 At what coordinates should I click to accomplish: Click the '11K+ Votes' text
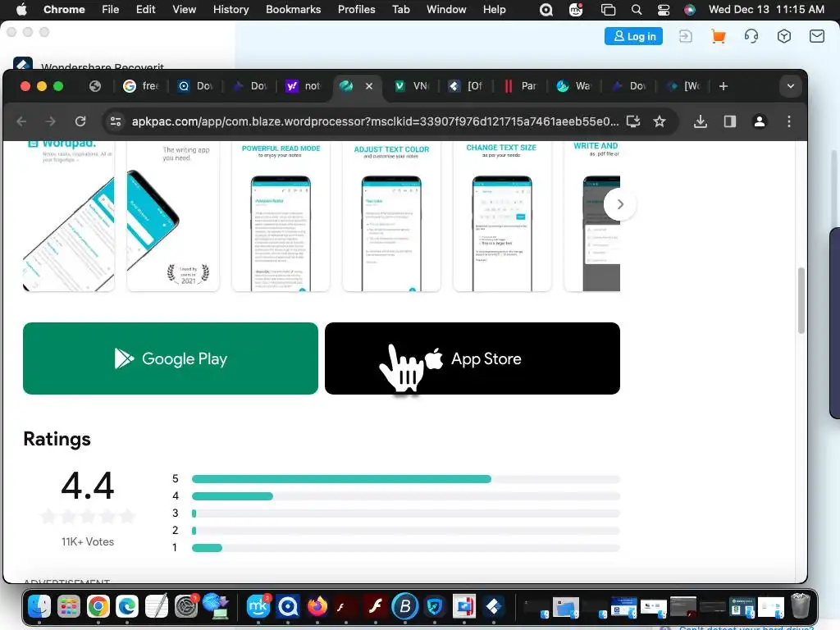click(x=87, y=541)
